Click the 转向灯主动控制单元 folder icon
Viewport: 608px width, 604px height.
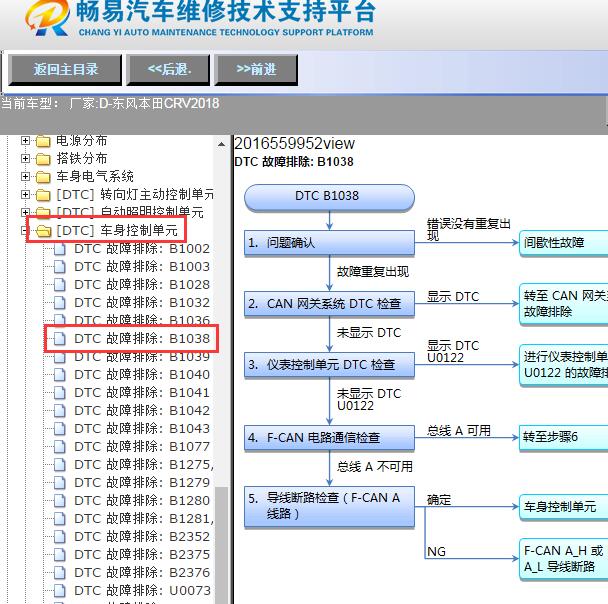point(43,195)
